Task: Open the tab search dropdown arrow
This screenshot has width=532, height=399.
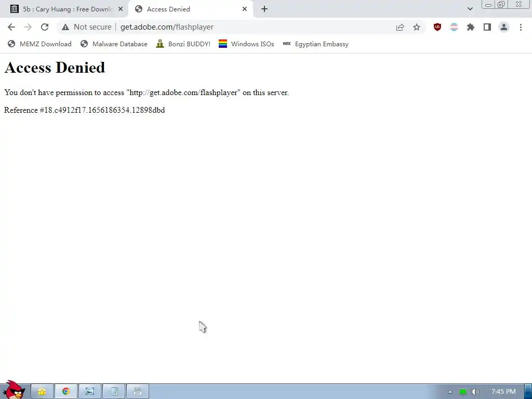Action: tap(470, 9)
